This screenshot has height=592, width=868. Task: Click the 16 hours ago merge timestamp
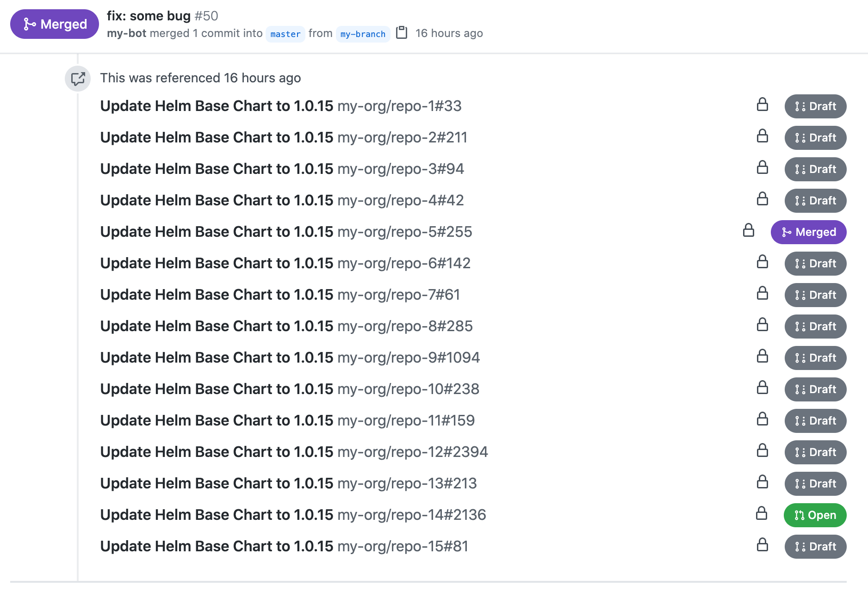coord(449,33)
